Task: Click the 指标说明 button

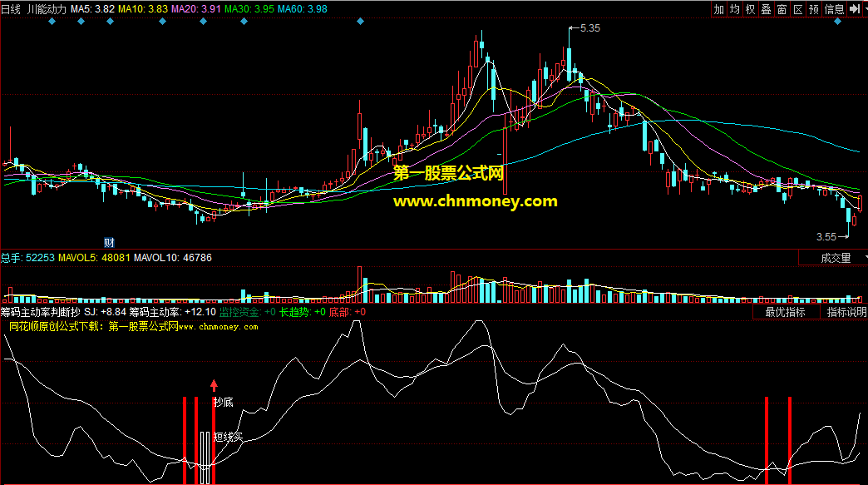Action: tap(846, 312)
